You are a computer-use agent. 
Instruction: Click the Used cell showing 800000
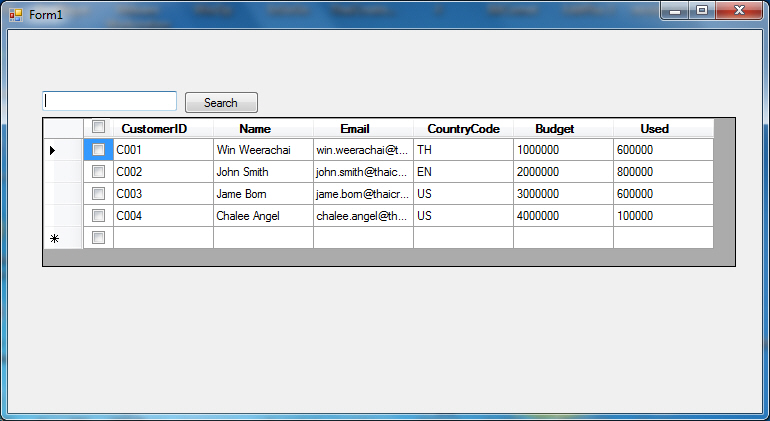click(x=663, y=172)
